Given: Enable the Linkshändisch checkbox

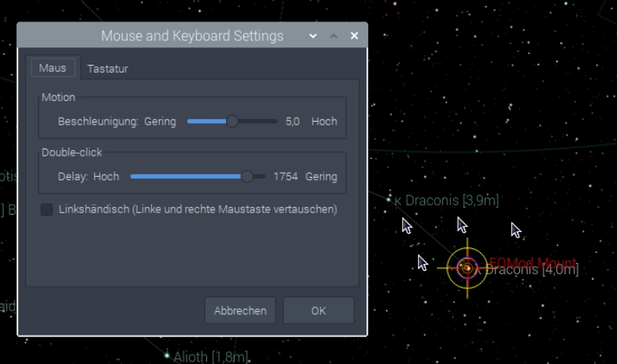Looking at the screenshot, I should click(47, 209).
